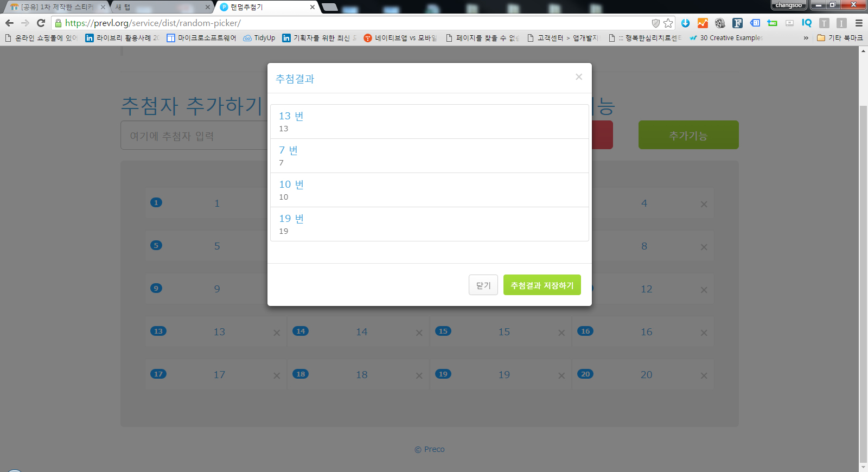
Task: Select the 13 번 result entry
Action: pyautogui.click(x=429, y=122)
